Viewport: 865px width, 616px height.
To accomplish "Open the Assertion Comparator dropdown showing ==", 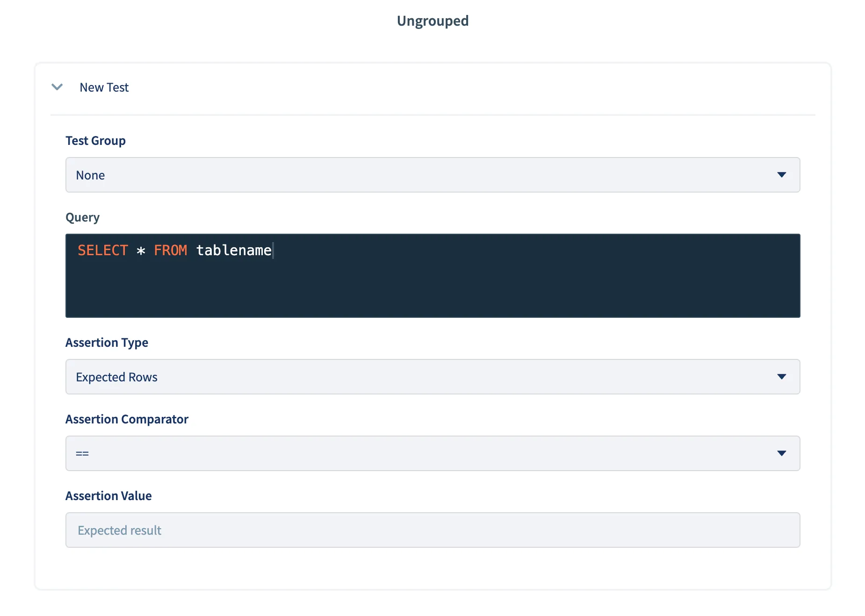I will (x=421, y=453).
